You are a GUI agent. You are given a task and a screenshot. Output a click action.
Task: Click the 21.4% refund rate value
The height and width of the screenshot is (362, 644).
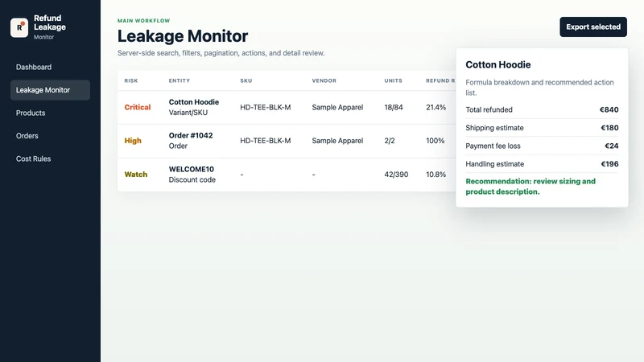436,107
